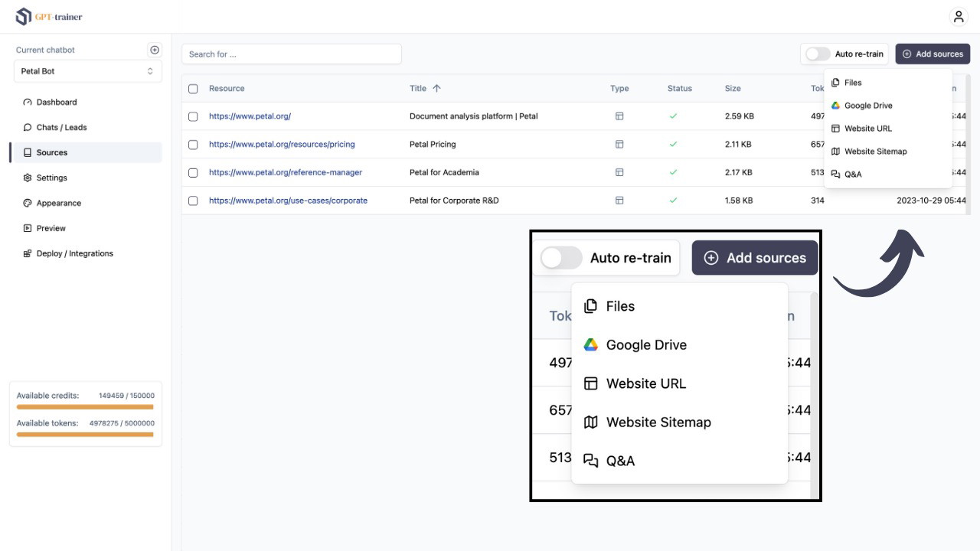This screenshot has height=551, width=980.
Task: Click the Appearance palette icon
Action: (x=28, y=204)
